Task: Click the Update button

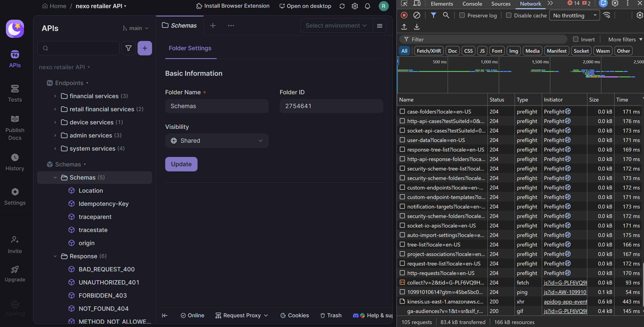Action: [181, 164]
